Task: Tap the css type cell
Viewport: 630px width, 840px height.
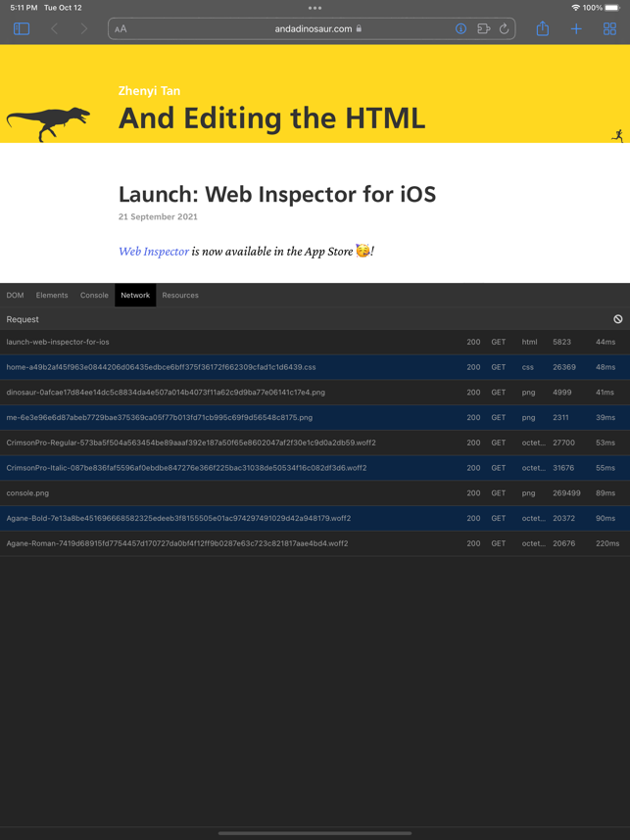Action: [x=527, y=367]
